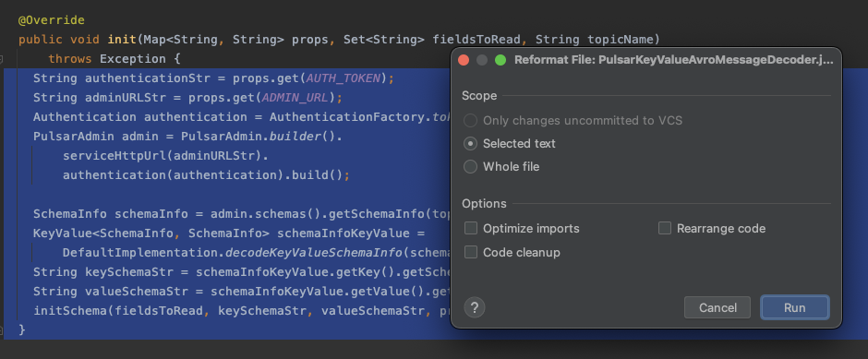This screenshot has height=359, width=868.
Task: Close the Reformat File dialog with red button
Action: (464, 60)
